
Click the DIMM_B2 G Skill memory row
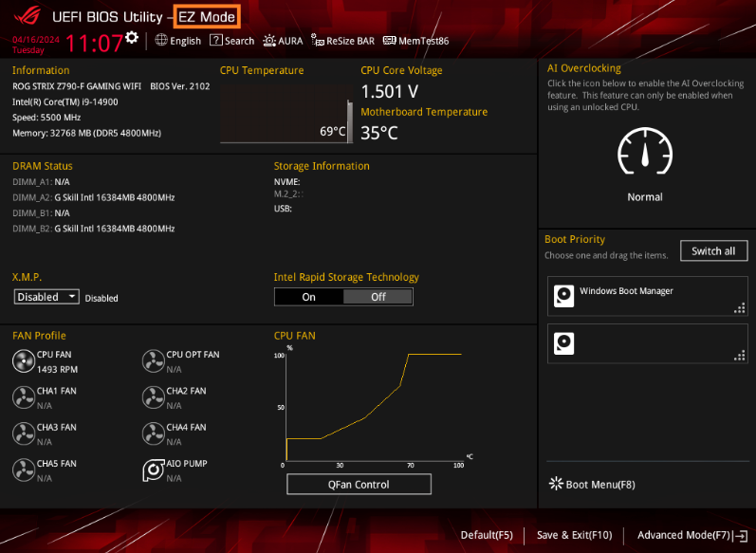(x=94, y=229)
